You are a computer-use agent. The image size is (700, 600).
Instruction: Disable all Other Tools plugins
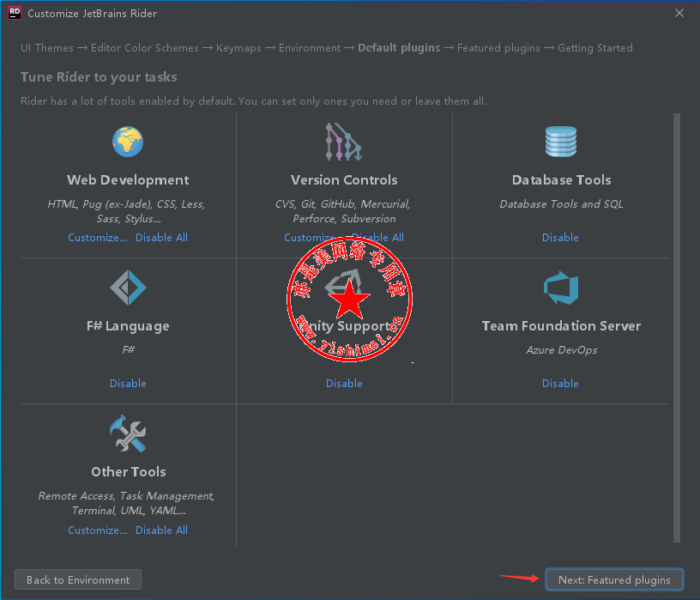pos(161,530)
